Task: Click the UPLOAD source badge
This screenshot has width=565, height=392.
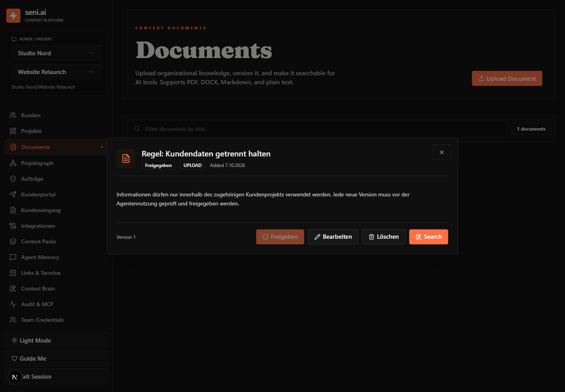Action: 193,165
